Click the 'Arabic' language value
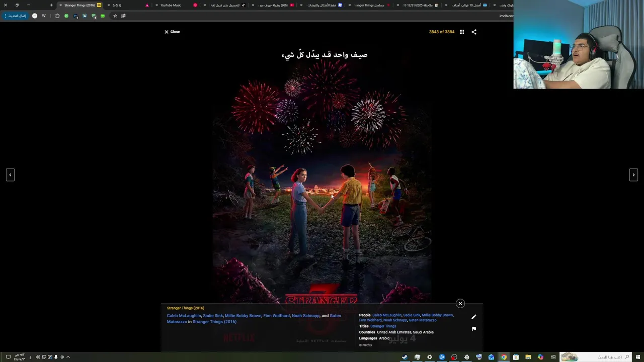The width and height of the screenshot is (644, 362). pos(384,338)
